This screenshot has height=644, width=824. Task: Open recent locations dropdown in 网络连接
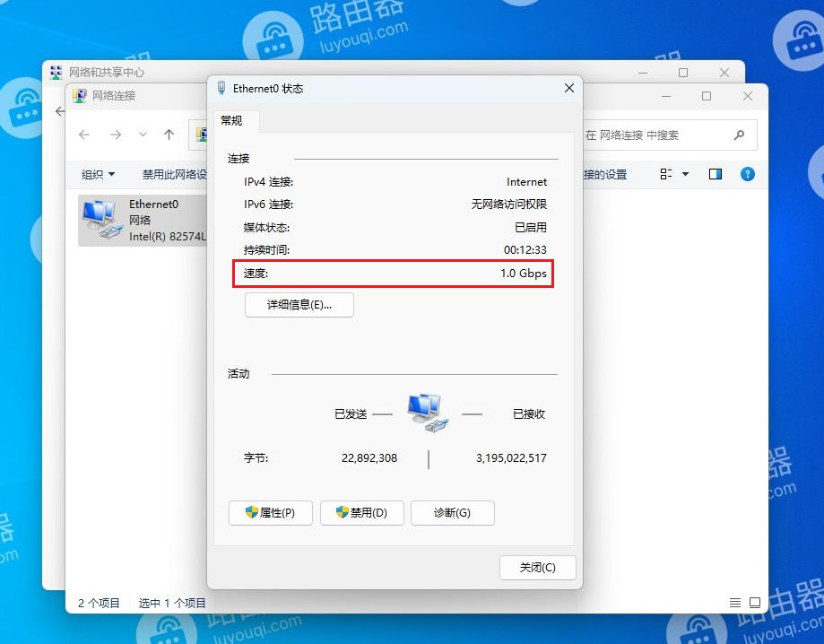point(143,135)
